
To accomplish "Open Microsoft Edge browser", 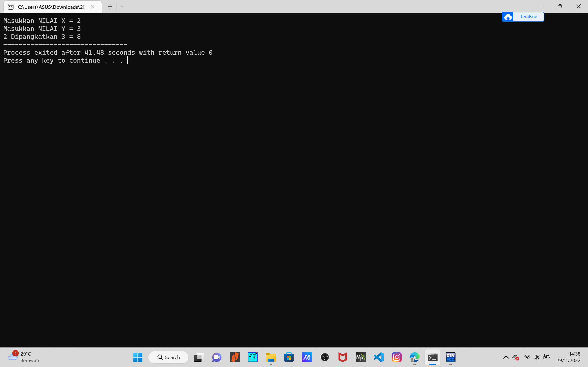I will 414,357.
